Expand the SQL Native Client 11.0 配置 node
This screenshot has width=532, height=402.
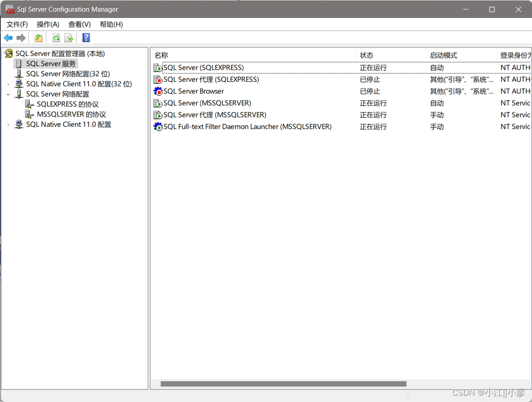click(8, 125)
